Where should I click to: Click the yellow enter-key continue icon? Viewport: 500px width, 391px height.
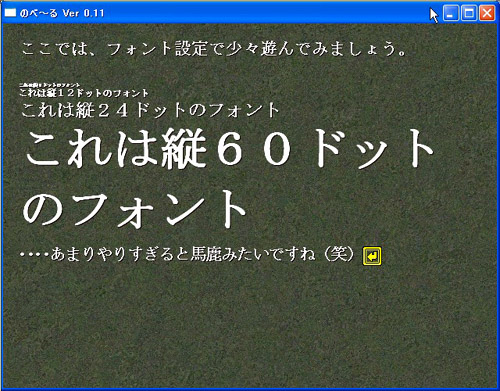[372, 256]
